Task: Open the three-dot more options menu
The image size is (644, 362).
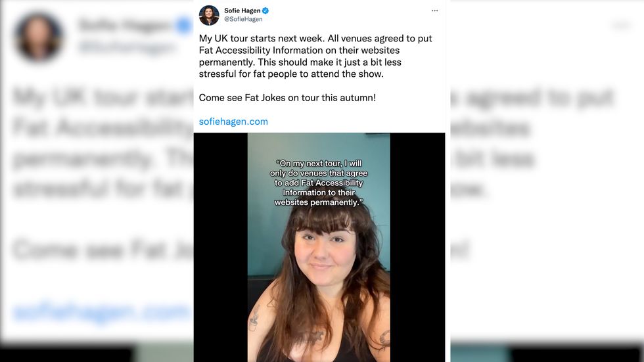Action: (x=434, y=11)
